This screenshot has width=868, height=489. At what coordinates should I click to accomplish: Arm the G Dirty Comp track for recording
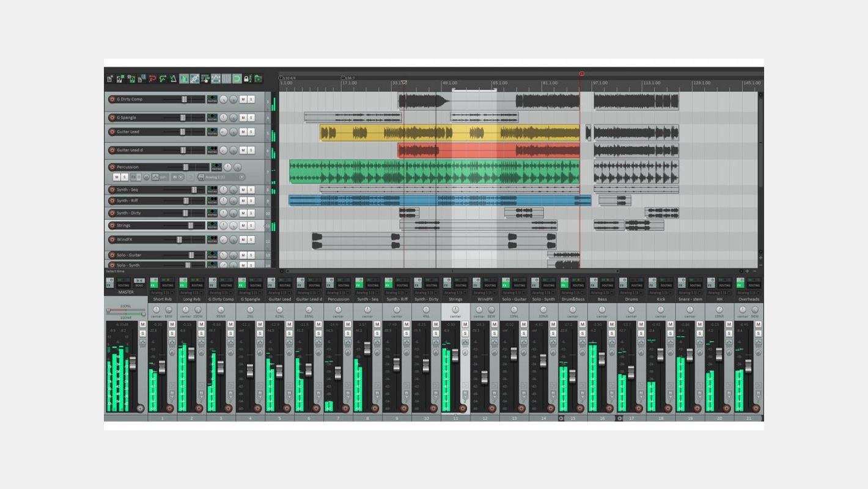112,99
